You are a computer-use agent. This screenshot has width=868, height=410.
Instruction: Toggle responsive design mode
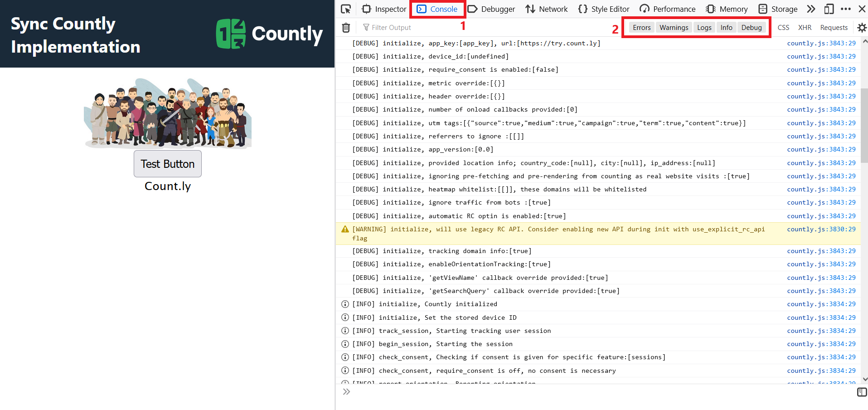(x=829, y=9)
